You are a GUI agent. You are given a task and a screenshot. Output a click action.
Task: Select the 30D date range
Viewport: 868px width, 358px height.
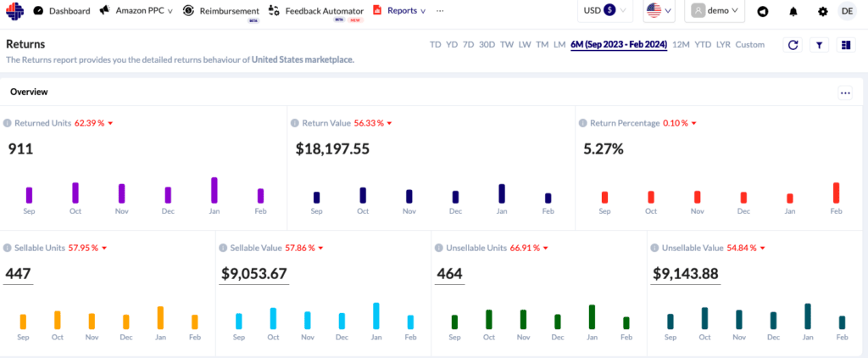point(487,45)
